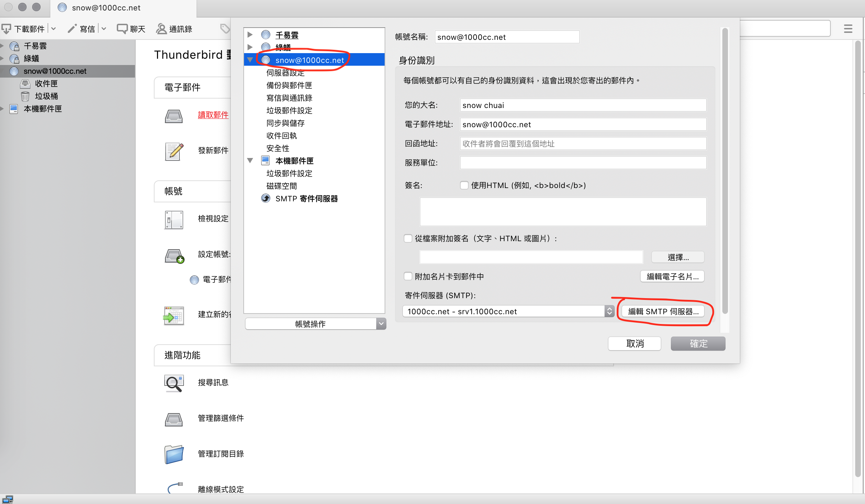Open the SMTP server dropdown
The width and height of the screenshot is (865, 504).
pos(508,311)
